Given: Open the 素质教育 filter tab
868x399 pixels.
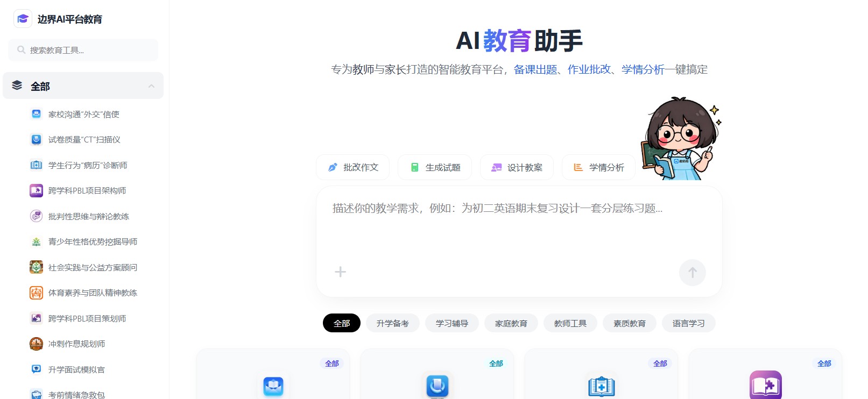Looking at the screenshot, I should pos(630,323).
